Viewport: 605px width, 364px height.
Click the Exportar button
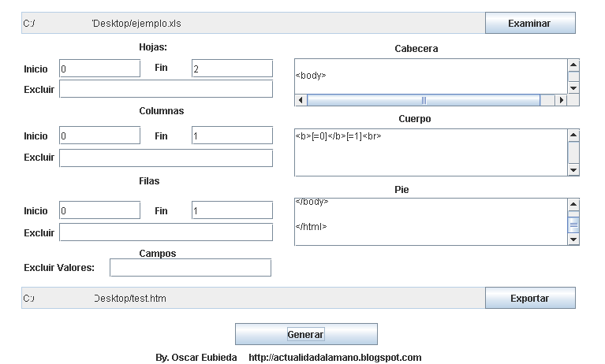click(530, 298)
